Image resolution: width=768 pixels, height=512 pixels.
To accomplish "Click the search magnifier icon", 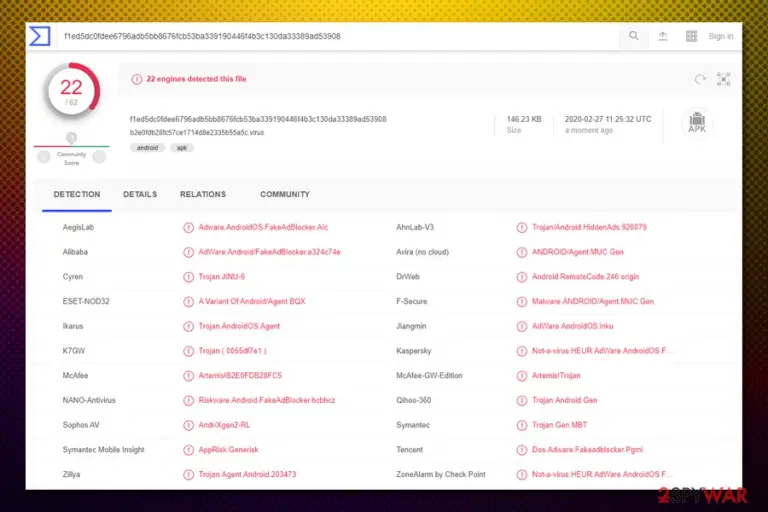I will [x=634, y=36].
